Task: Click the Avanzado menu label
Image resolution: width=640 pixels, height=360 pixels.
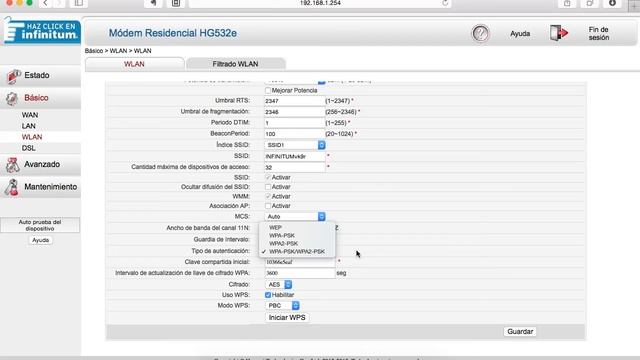Action: click(x=42, y=164)
